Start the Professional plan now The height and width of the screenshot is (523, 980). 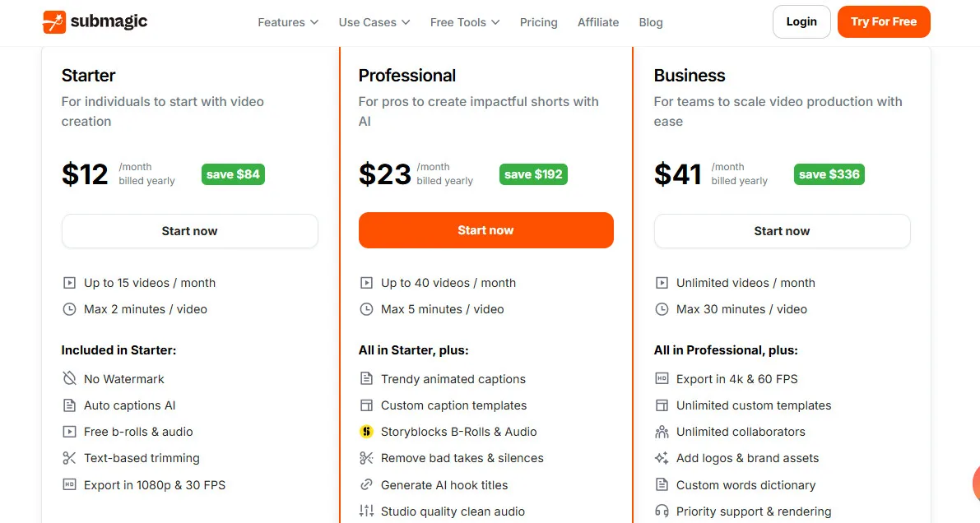485,230
